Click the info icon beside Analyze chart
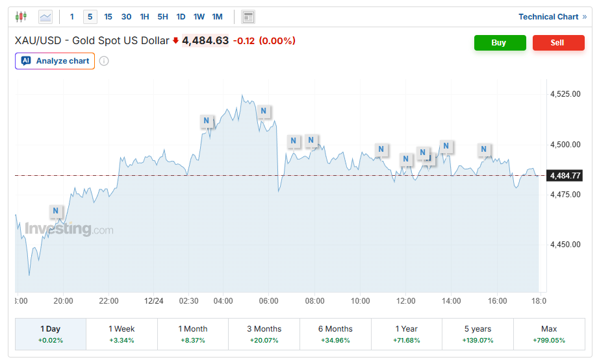This screenshot has width=599, height=364. (104, 61)
